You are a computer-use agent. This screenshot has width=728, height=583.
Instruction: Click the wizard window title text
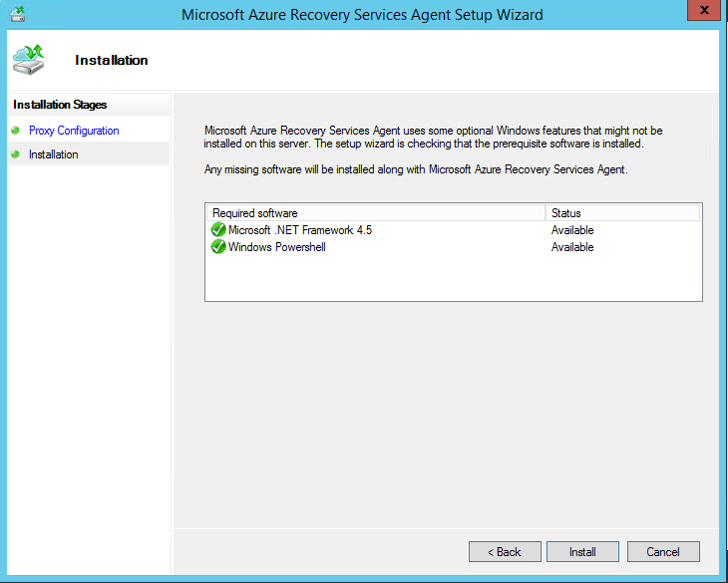point(362,15)
